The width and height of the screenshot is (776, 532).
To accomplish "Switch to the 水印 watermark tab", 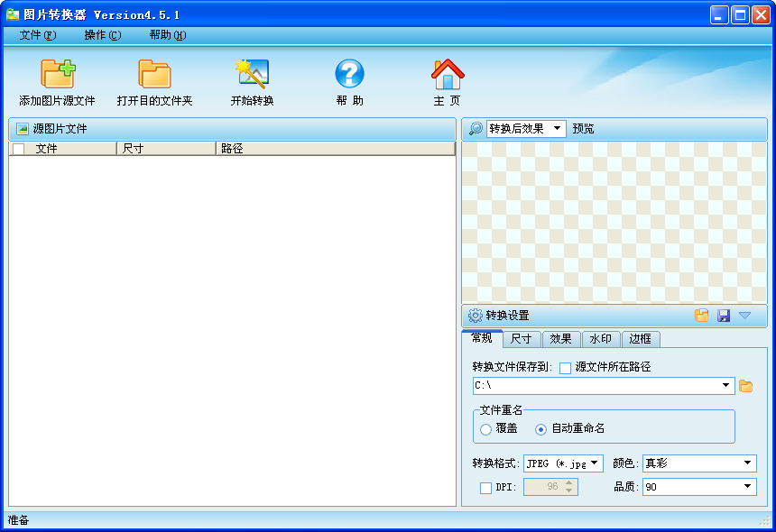I will (x=601, y=339).
